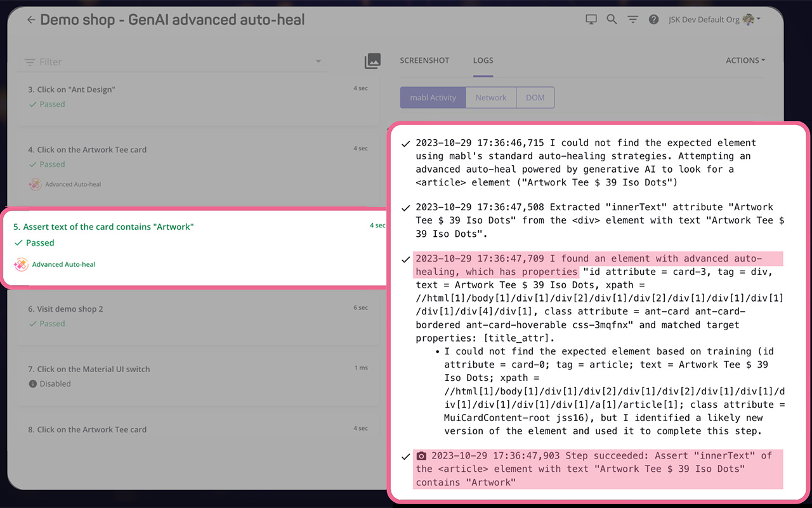
Task: Click the help question mark icon
Action: click(x=653, y=20)
